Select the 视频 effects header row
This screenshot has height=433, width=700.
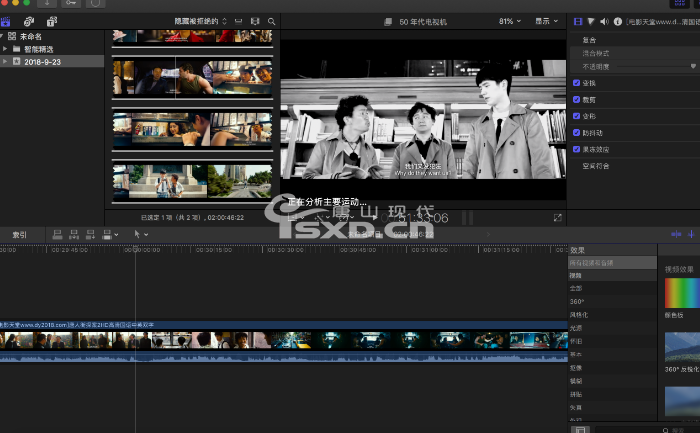(612, 275)
